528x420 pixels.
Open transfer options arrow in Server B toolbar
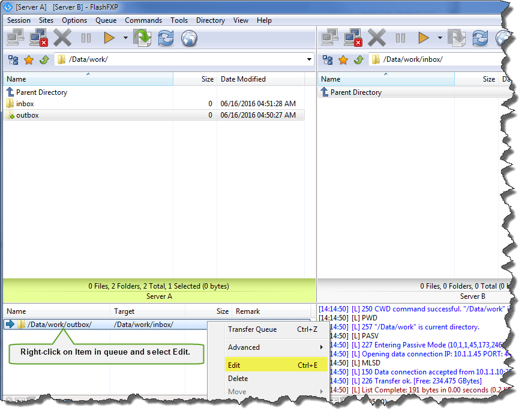(440, 38)
